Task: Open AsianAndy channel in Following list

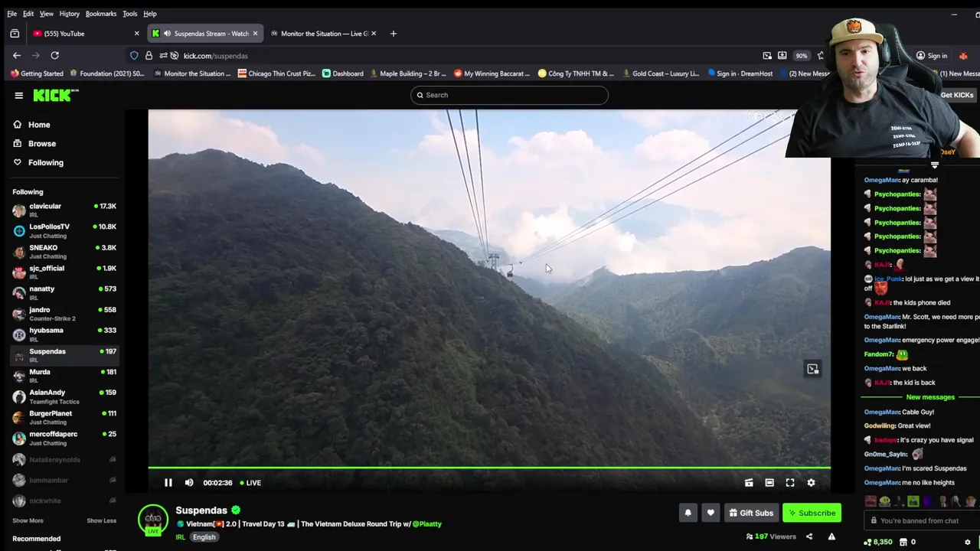Action: tap(64, 396)
